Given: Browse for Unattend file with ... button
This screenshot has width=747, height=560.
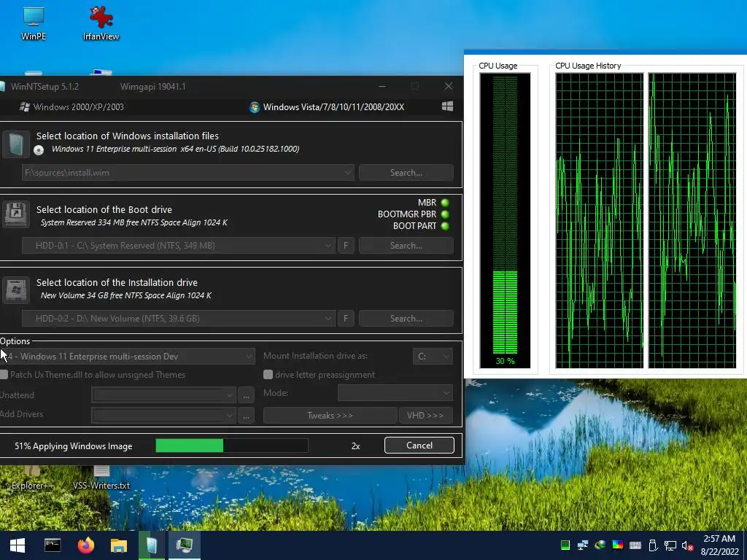Looking at the screenshot, I should [x=246, y=394].
